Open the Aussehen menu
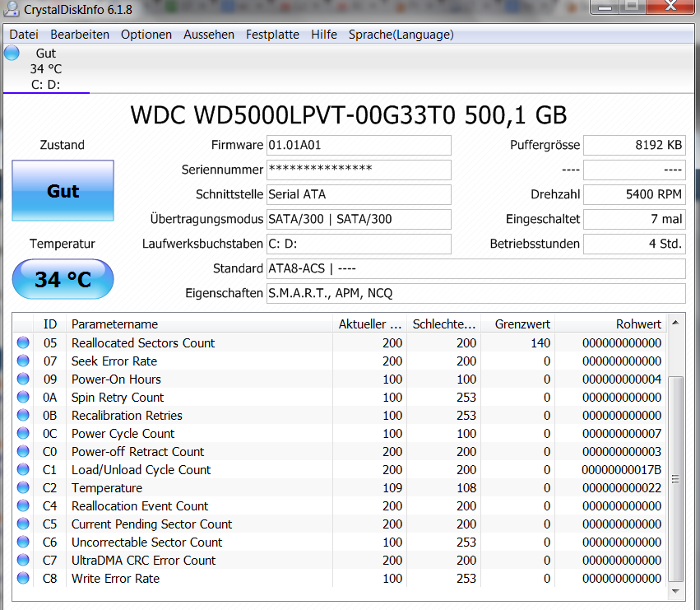 click(208, 35)
